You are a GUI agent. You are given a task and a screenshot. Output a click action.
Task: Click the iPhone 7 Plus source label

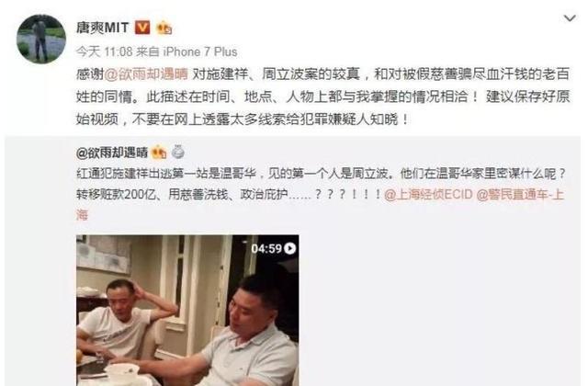coord(200,51)
